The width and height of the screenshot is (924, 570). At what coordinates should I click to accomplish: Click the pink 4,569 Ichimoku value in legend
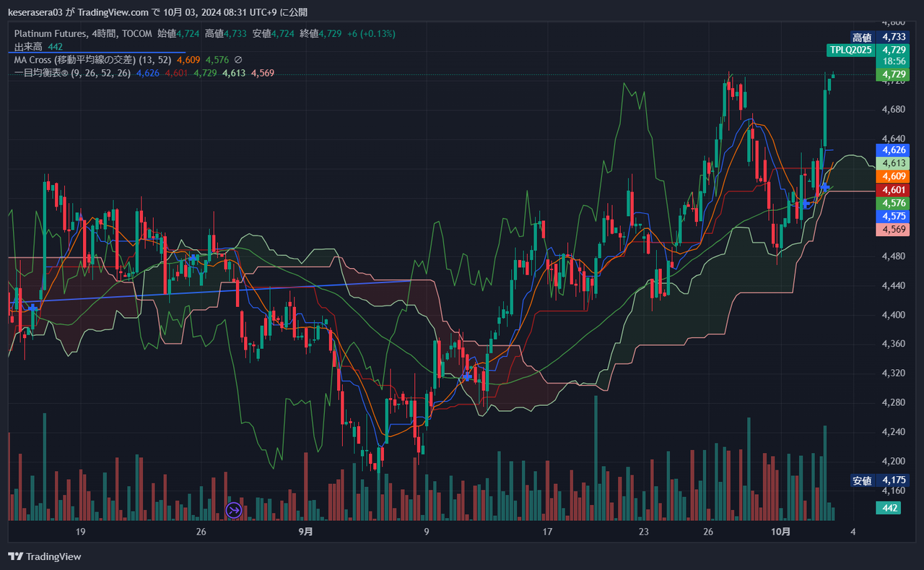pyautogui.click(x=262, y=73)
